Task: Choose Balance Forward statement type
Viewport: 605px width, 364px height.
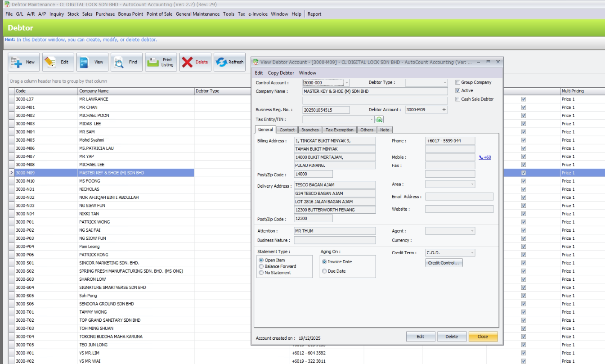Action: coord(261,266)
